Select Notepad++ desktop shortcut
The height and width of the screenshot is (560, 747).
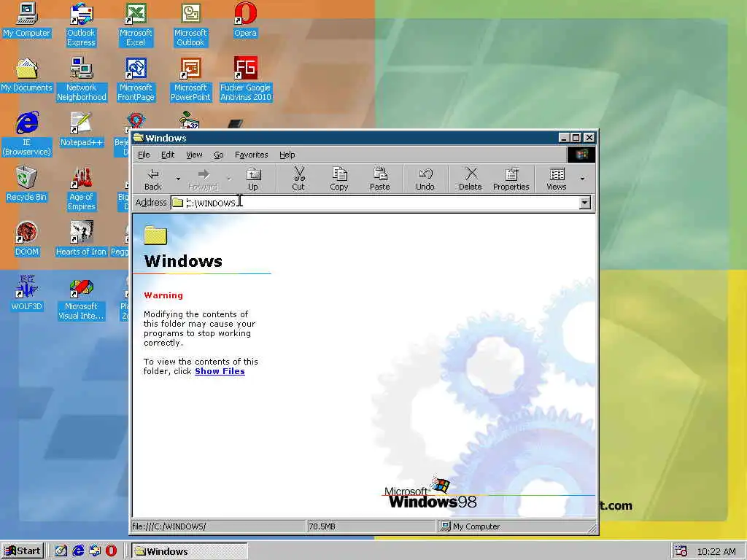(x=81, y=130)
